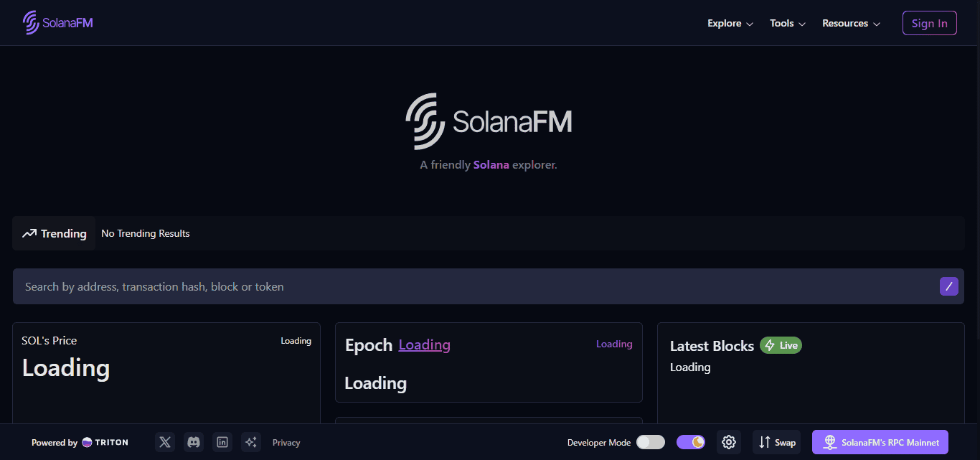The width and height of the screenshot is (980, 460).
Task: Click the purple Solana word in tagline
Action: coord(491,165)
